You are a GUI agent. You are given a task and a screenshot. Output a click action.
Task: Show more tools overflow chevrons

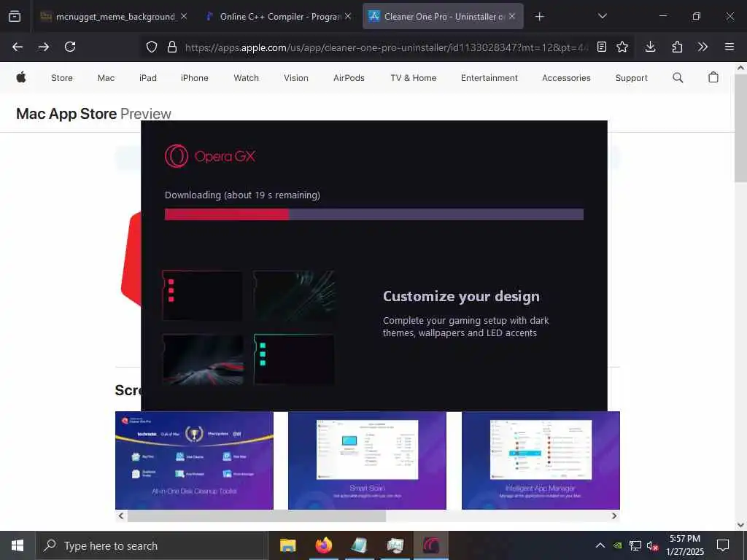tap(703, 47)
